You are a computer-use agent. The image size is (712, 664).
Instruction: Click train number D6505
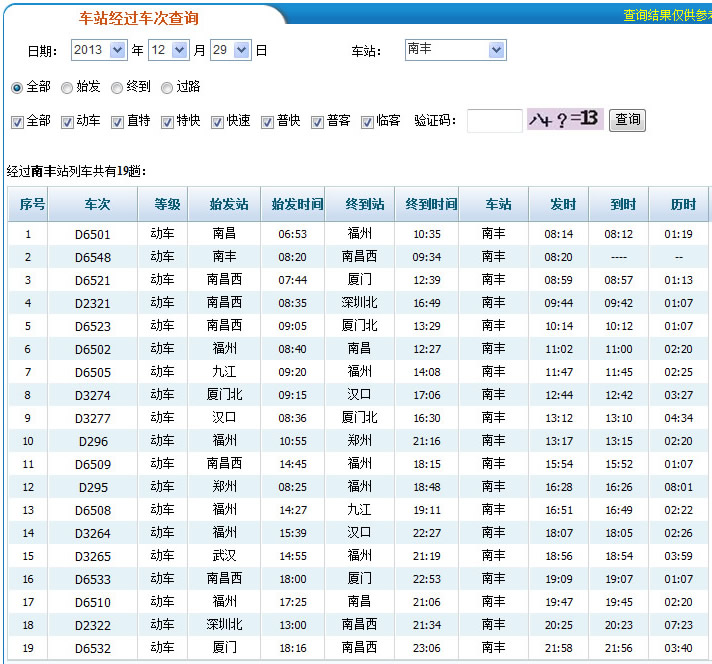pos(93,372)
